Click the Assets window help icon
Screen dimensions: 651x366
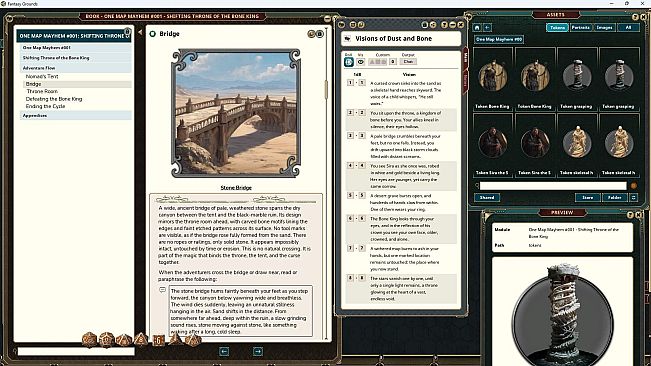(x=635, y=17)
